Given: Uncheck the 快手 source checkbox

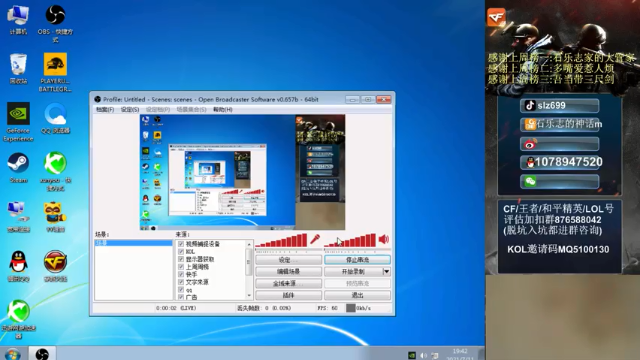Looking at the screenshot, I should [181, 275].
